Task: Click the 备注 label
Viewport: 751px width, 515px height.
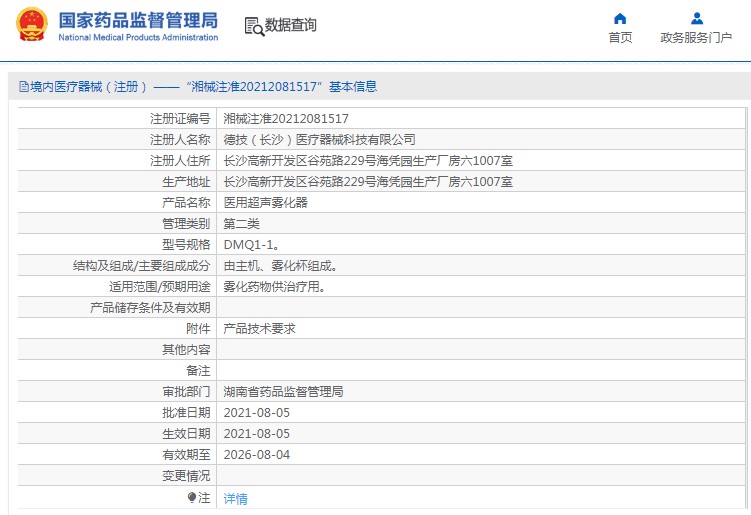Action: click(x=198, y=371)
